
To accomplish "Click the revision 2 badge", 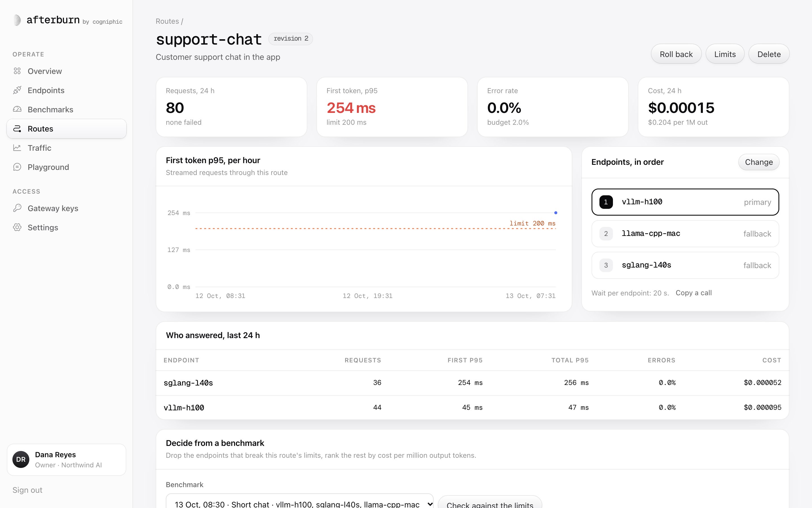I will [x=291, y=39].
